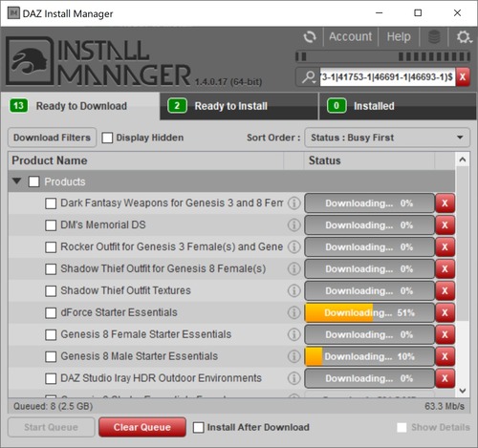Image resolution: width=478 pixels, height=448 pixels.
Task: Show info for dForce Starter Essentials
Action: click(x=293, y=312)
